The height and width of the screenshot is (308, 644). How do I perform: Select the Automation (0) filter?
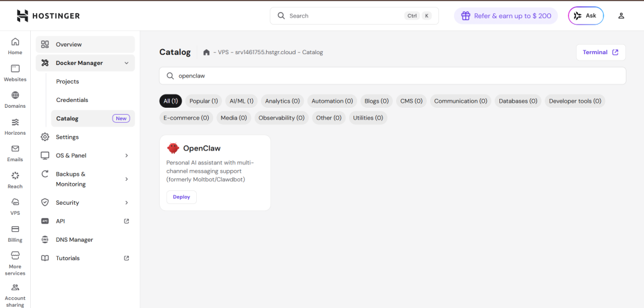332,101
